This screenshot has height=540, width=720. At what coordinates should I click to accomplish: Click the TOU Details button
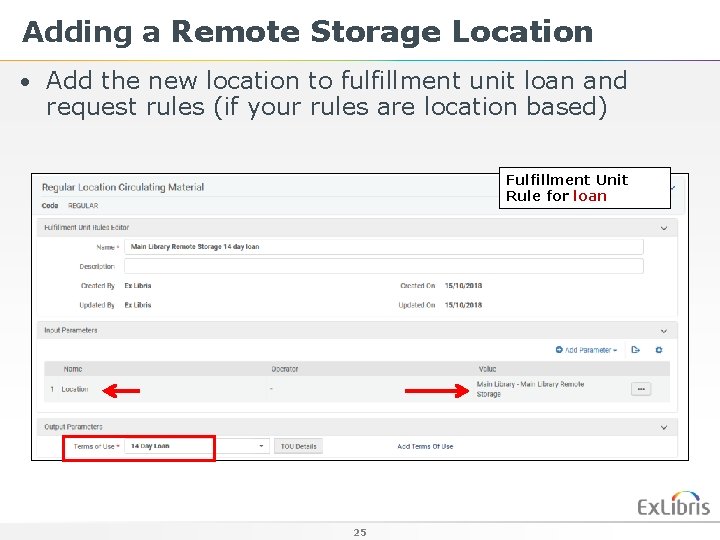298,446
